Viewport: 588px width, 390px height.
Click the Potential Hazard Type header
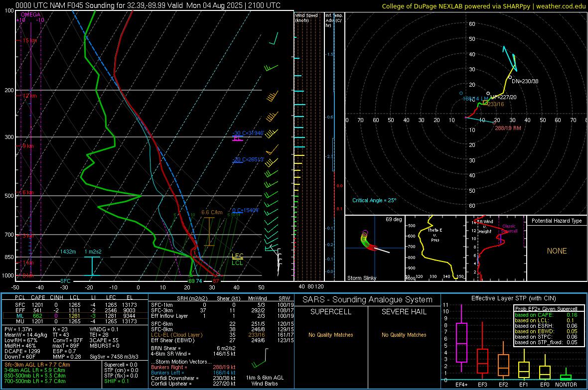557,221
